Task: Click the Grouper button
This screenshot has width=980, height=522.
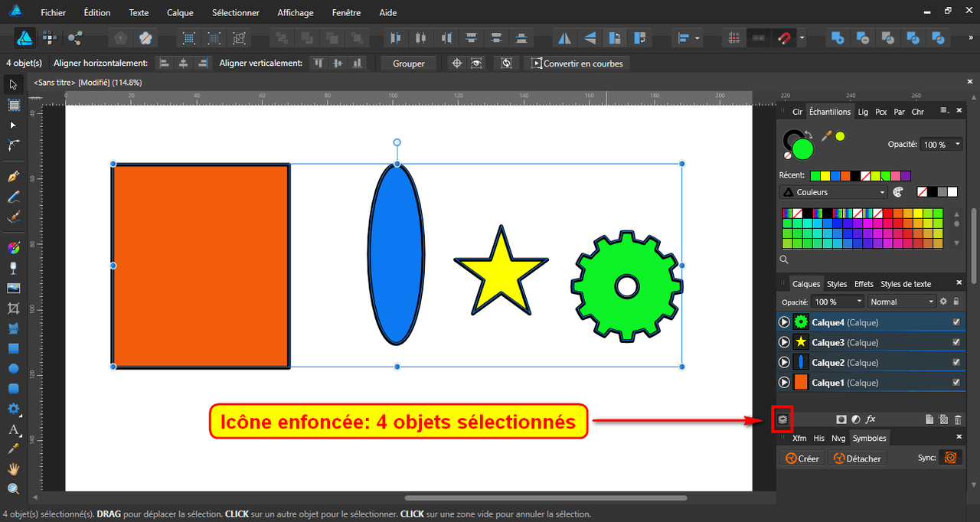Action: pos(409,64)
